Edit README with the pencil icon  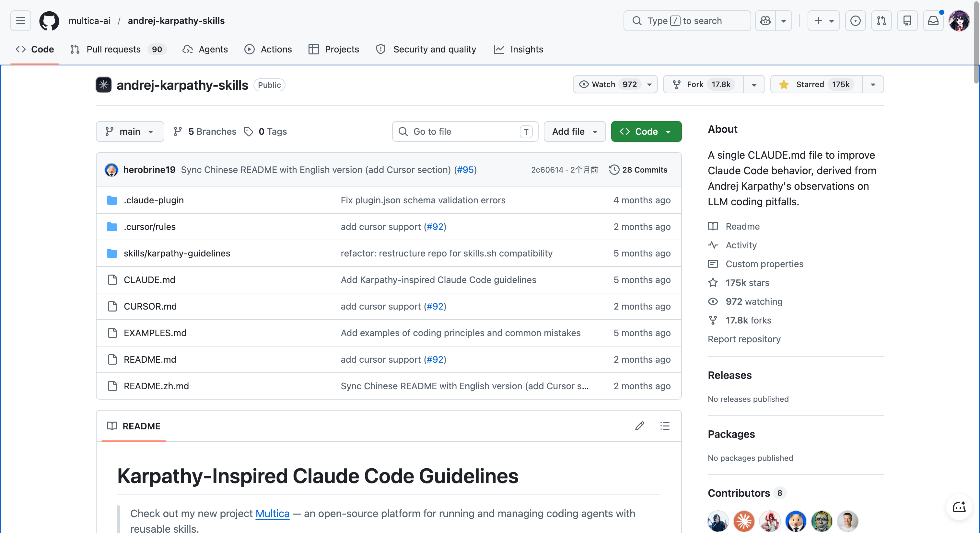coord(639,426)
